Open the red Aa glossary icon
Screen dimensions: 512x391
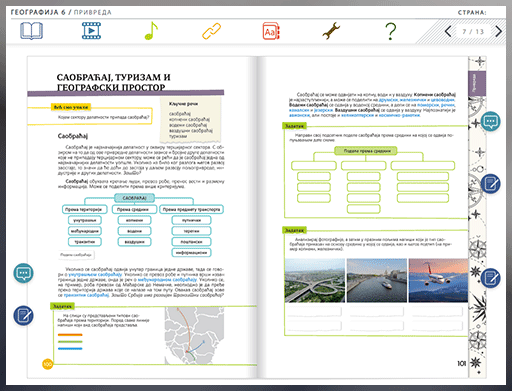pos(271,31)
